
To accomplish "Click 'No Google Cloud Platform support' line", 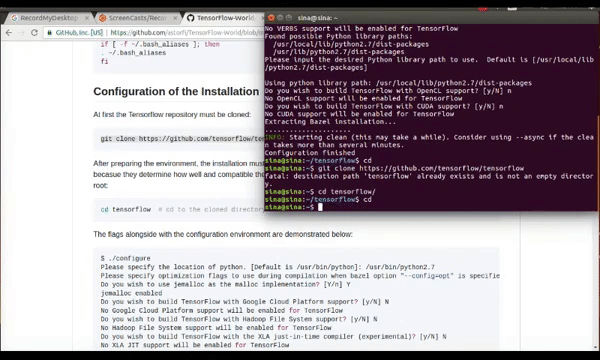I will (222, 310).
